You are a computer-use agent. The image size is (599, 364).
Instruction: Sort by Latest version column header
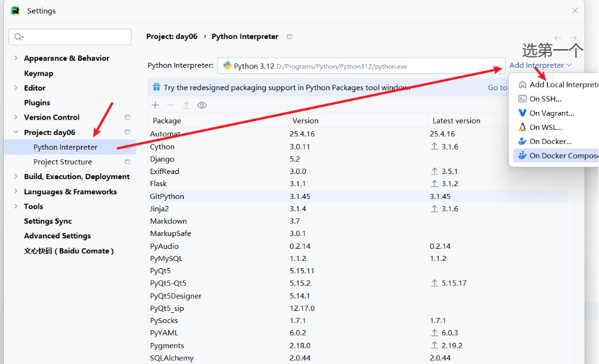[x=456, y=120]
